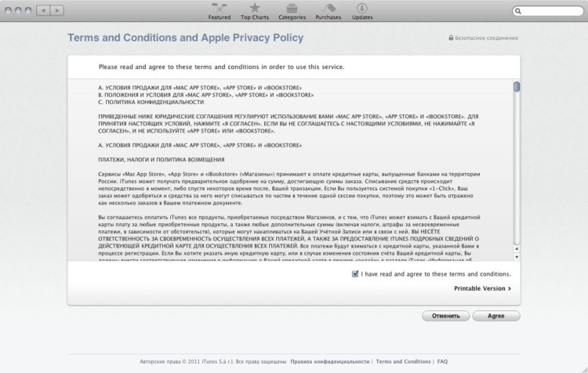The image size is (588, 373).
Task: Click the Отменить cancel button
Action: coord(445,316)
